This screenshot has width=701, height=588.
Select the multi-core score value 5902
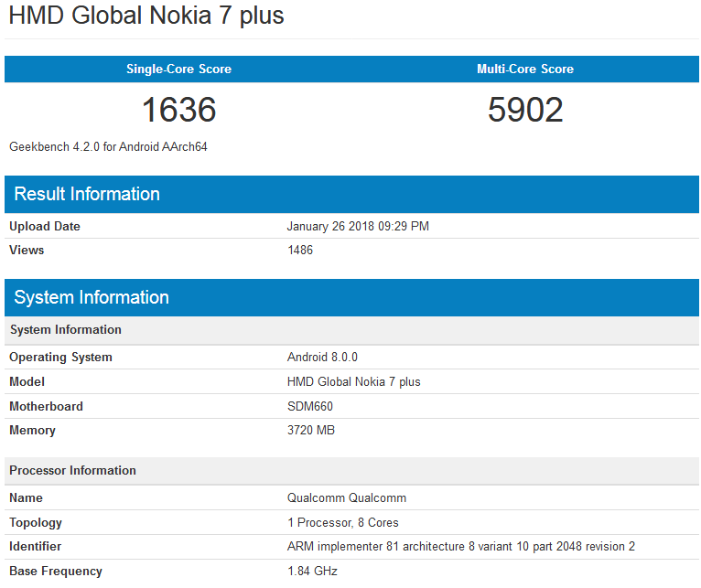point(525,110)
